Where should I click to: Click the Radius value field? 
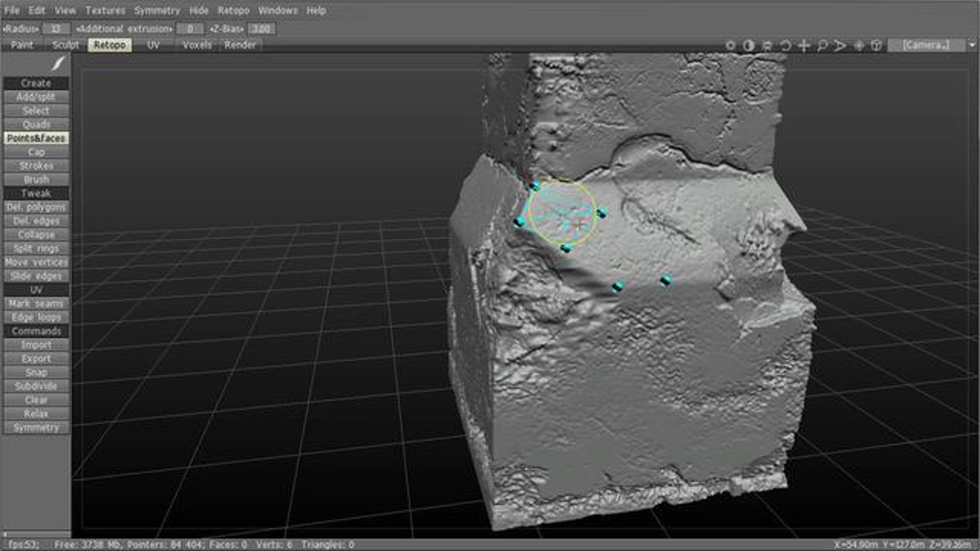tap(56, 29)
